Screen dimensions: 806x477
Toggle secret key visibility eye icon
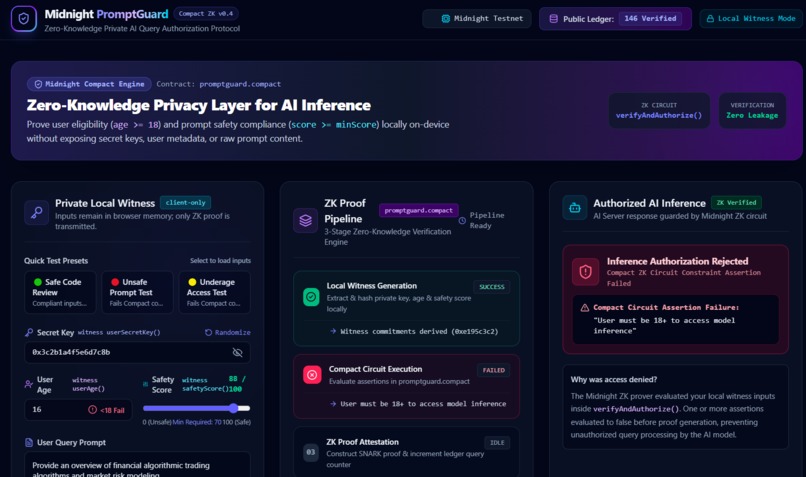pos(237,353)
